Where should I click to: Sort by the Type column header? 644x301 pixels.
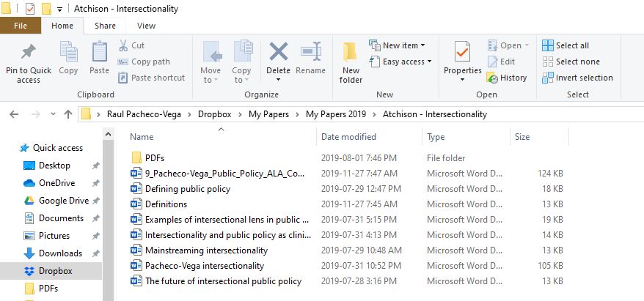tap(436, 137)
